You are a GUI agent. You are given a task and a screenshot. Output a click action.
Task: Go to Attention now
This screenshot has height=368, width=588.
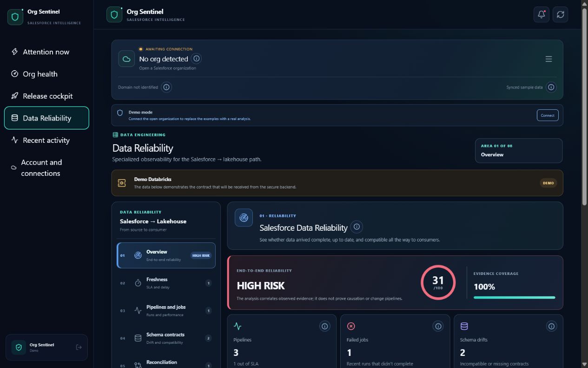[46, 52]
